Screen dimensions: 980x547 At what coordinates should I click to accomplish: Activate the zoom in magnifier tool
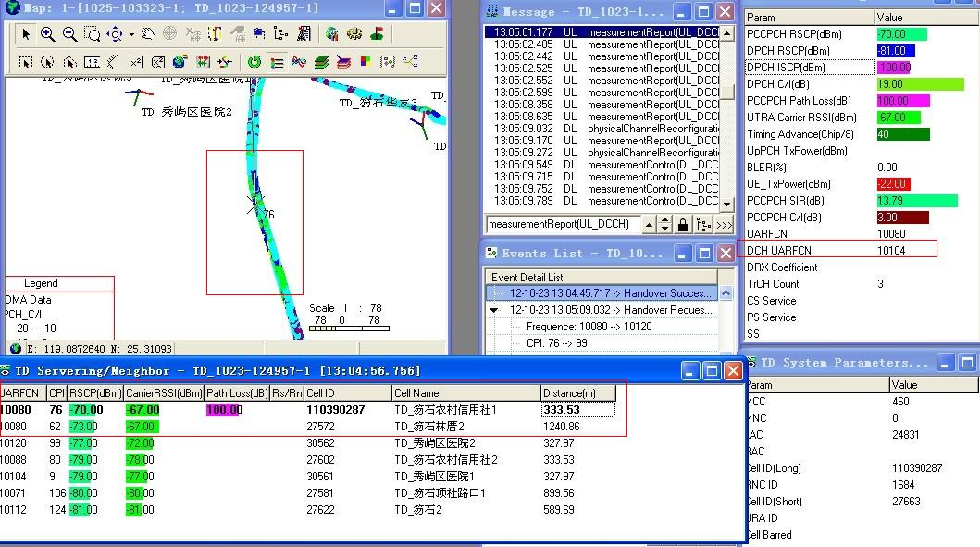point(47,33)
